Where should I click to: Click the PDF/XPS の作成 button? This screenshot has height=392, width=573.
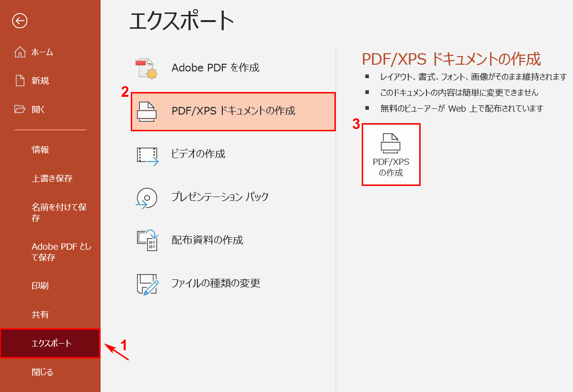(391, 155)
